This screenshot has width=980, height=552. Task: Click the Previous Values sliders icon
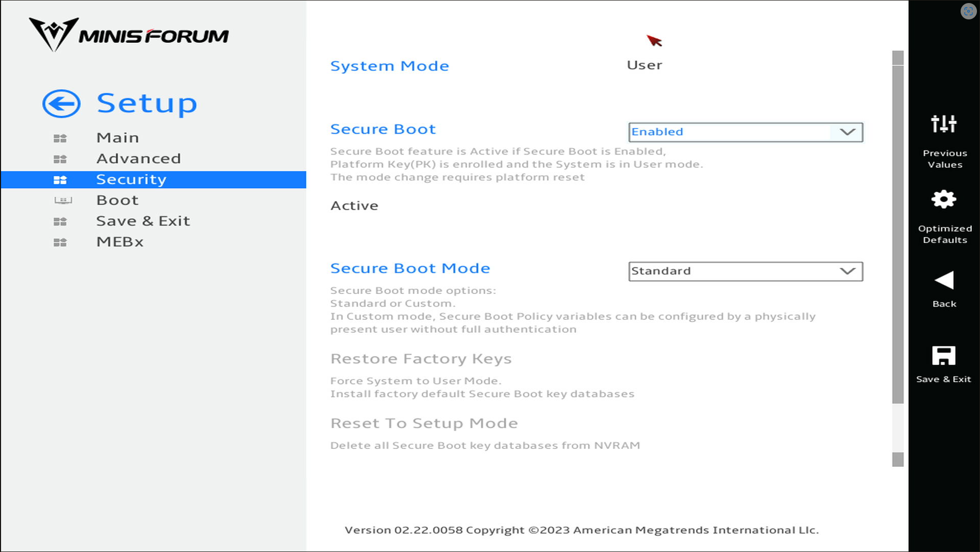pyautogui.click(x=944, y=124)
